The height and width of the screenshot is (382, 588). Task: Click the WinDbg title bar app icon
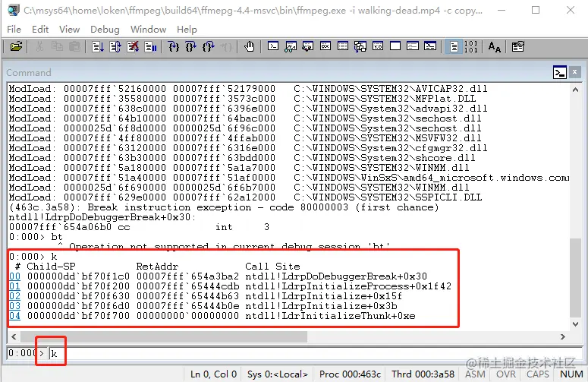[x=14, y=10]
